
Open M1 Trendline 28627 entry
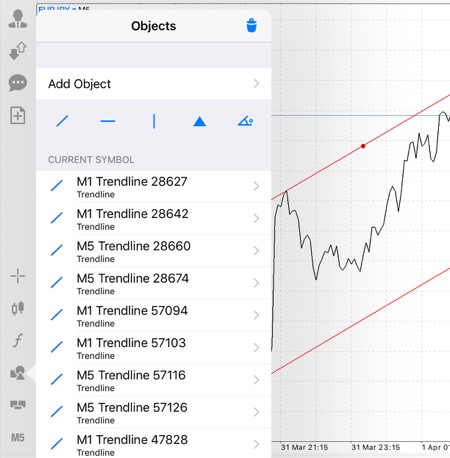click(154, 187)
